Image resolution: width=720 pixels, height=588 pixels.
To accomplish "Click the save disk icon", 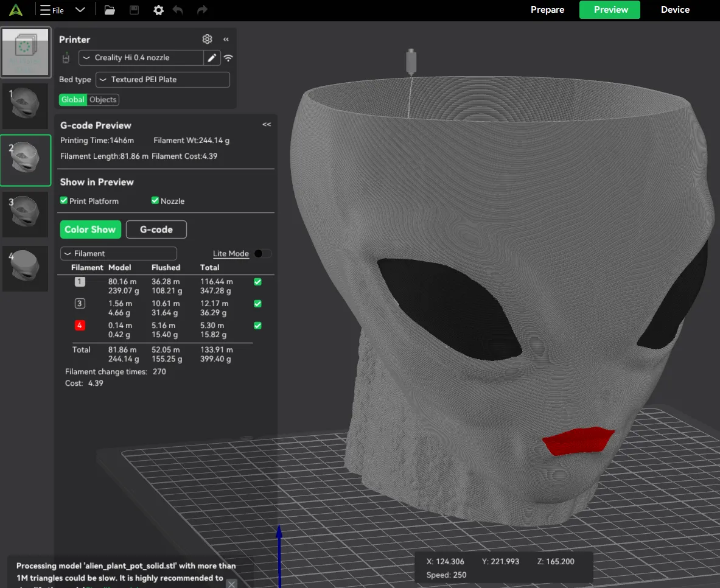I will (134, 10).
